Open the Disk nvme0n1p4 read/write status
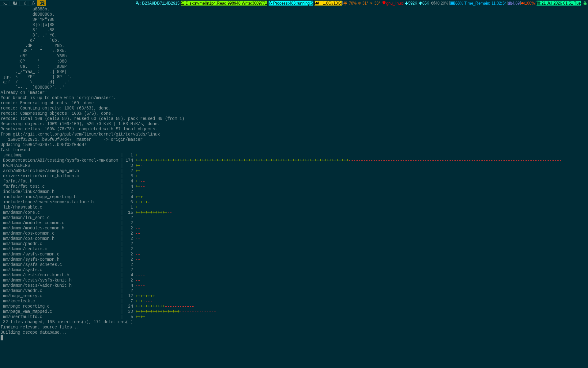Viewport: 588px width, 368px height. click(x=224, y=3)
